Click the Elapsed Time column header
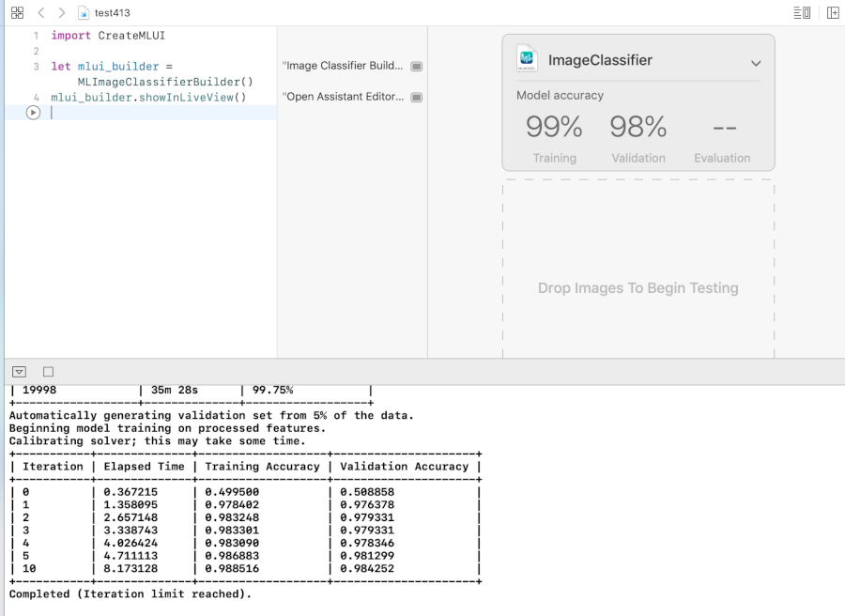 [144, 467]
